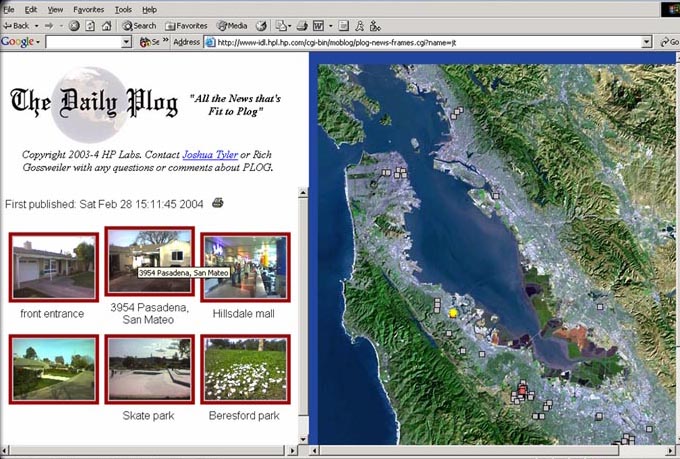Open the Tools menu

123,9
